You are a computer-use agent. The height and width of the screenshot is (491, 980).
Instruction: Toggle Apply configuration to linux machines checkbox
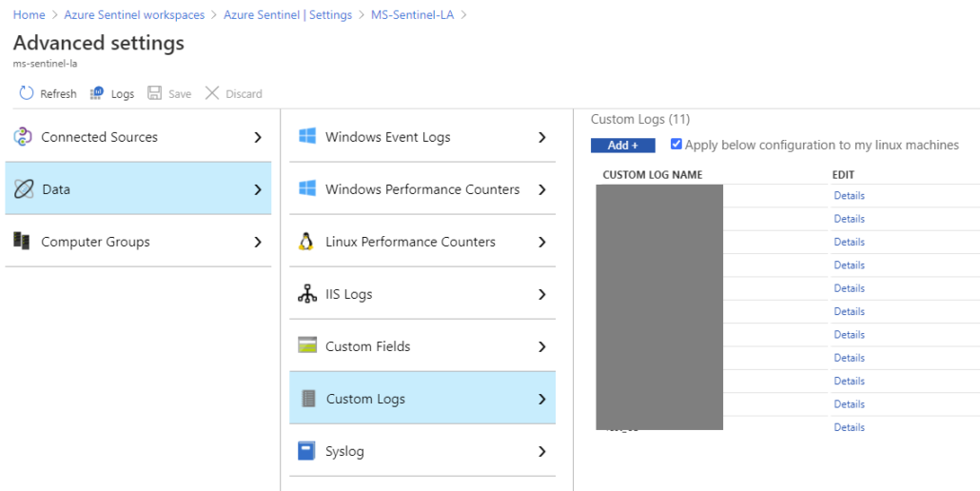tap(676, 145)
